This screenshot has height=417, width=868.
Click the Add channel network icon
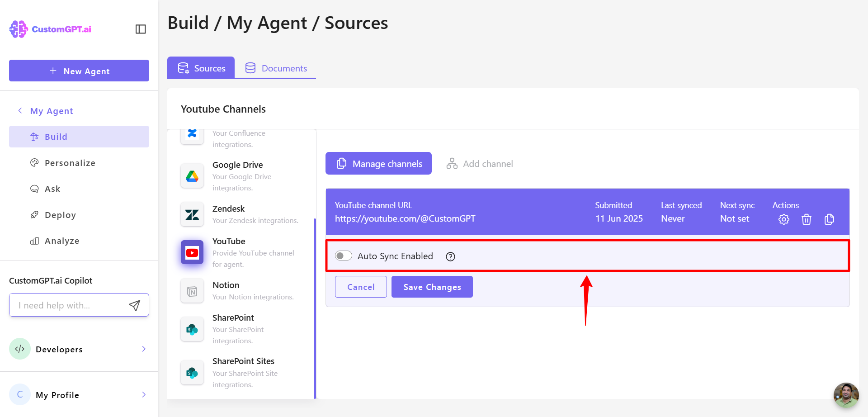452,163
